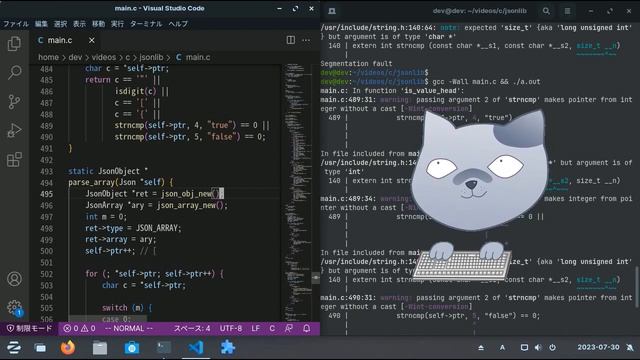
Task: Split the editor to the right
Action: click(x=291, y=40)
